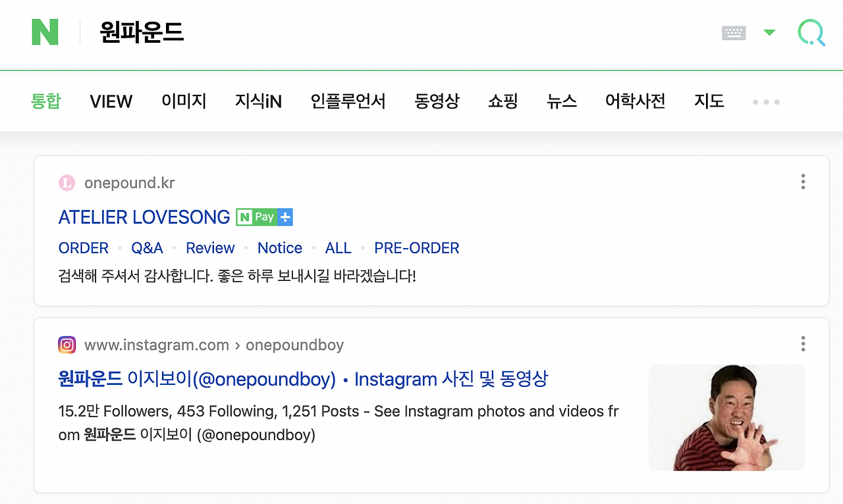Click the Instagram favicon beside www.instagram.com
Image resolution: width=843 pixels, height=504 pixels.
coord(67,344)
